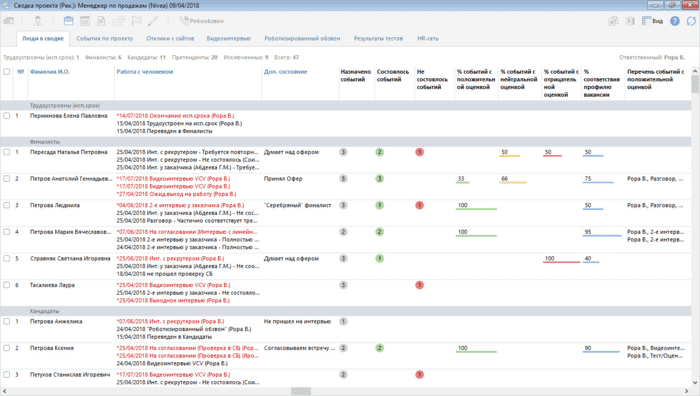Click green badge 3 in Петров Анатолий row
700x396 pixels.
click(379, 179)
